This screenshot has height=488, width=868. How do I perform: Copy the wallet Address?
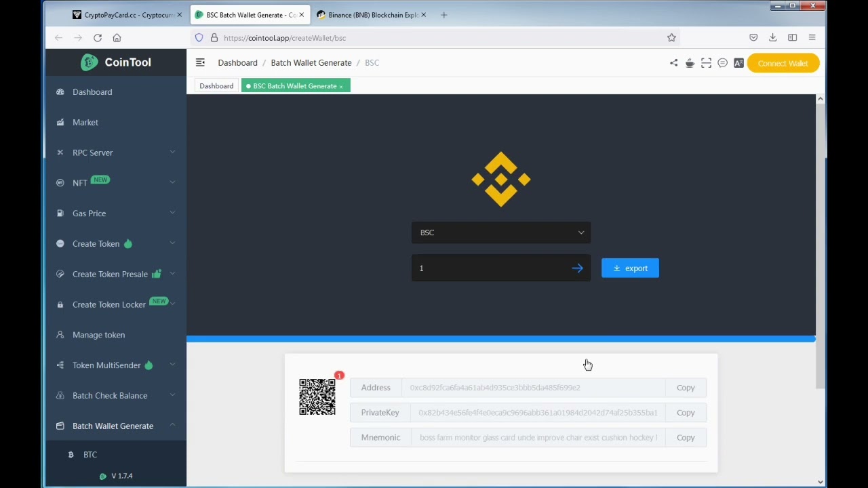(x=686, y=388)
